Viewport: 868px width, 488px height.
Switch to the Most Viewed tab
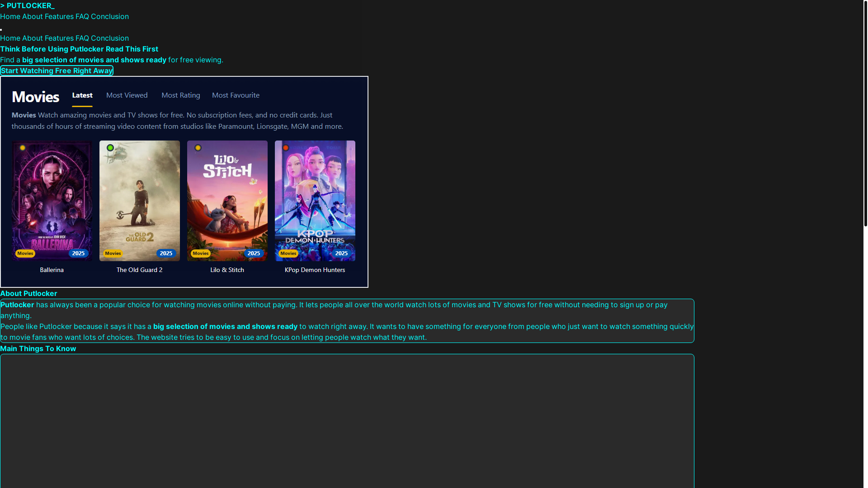(127, 95)
